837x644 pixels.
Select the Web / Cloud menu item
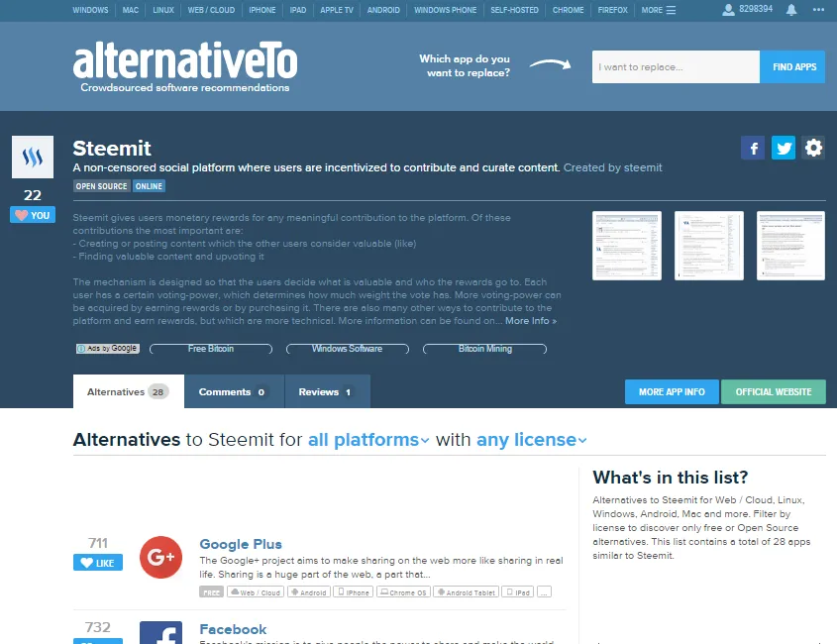pyautogui.click(x=211, y=10)
